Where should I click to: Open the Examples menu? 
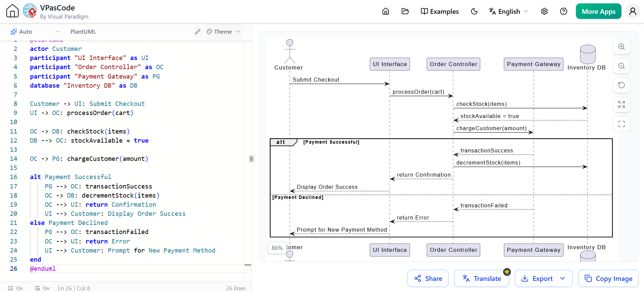tap(440, 11)
